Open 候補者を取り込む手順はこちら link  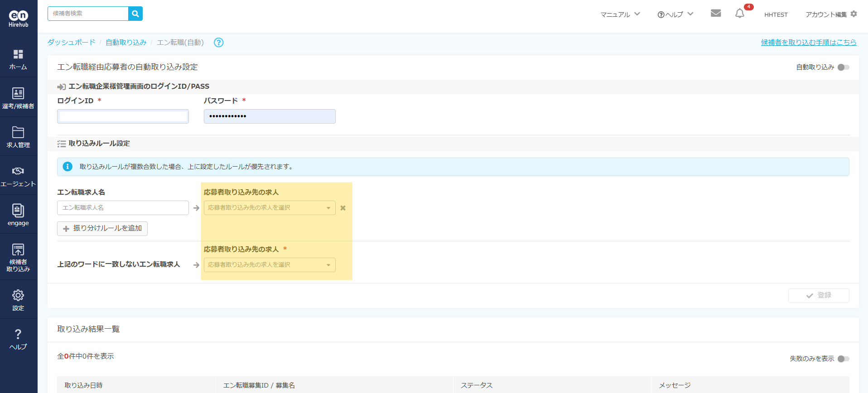click(808, 43)
